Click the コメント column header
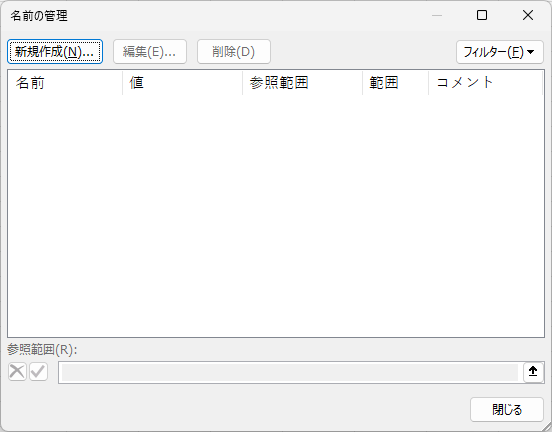552x432 pixels. pyautogui.click(x=485, y=83)
